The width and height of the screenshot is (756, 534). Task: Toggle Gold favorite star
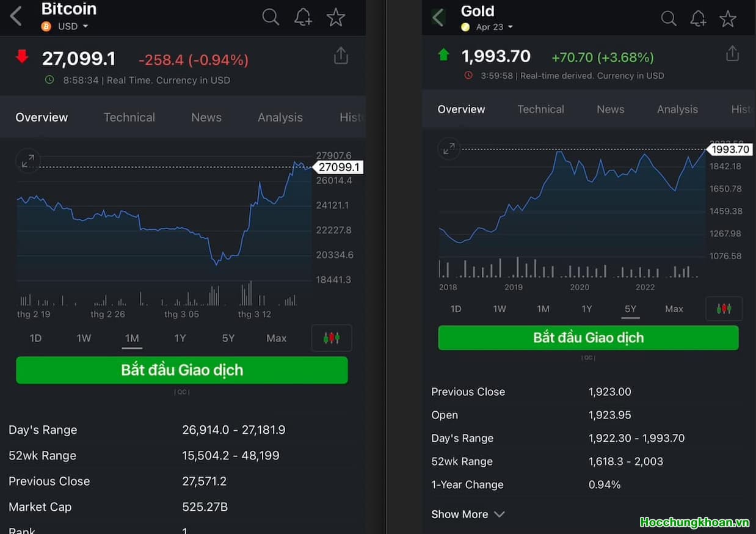coord(727,18)
